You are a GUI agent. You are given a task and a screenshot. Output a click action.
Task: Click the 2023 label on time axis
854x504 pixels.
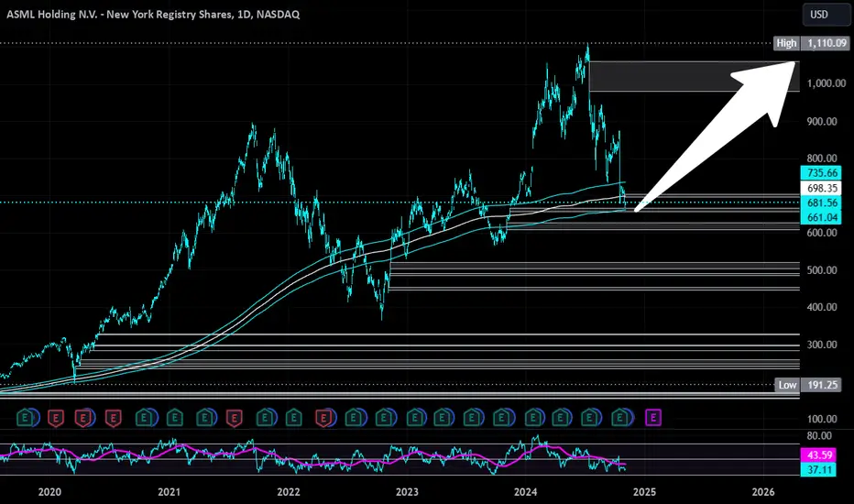pyautogui.click(x=407, y=492)
